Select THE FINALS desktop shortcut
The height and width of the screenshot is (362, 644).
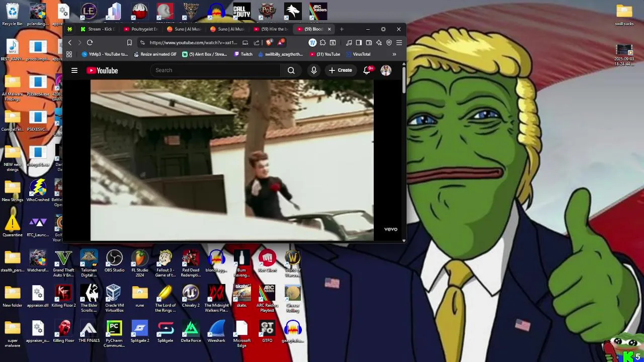pos(89,332)
